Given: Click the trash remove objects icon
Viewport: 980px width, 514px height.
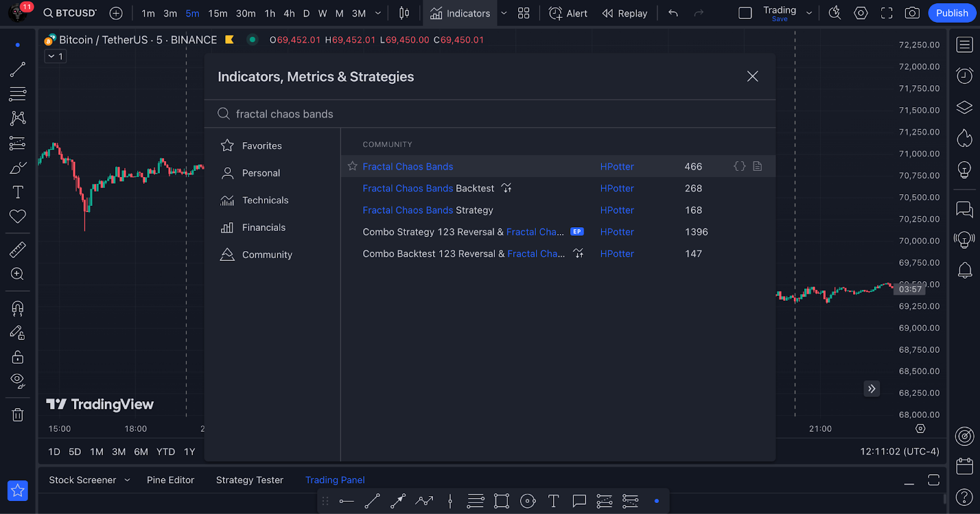Looking at the screenshot, I should (18, 415).
